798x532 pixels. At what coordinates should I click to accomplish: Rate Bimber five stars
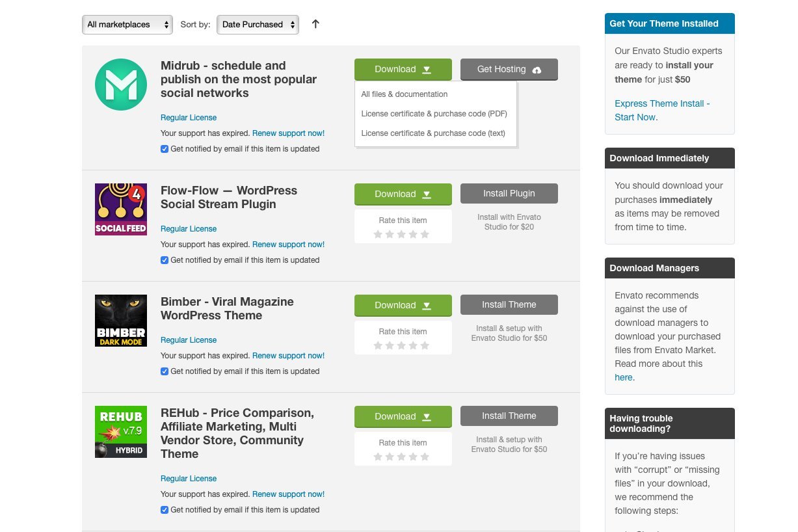tap(425, 345)
